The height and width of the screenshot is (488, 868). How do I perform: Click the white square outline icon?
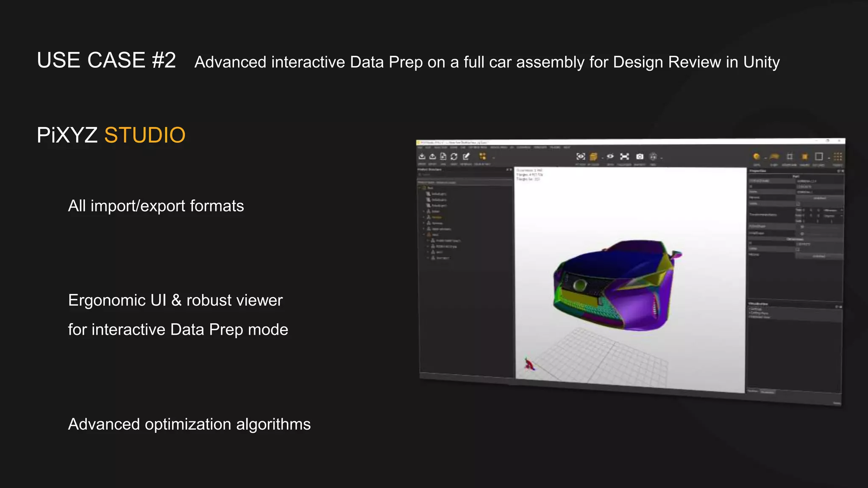pos(819,156)
